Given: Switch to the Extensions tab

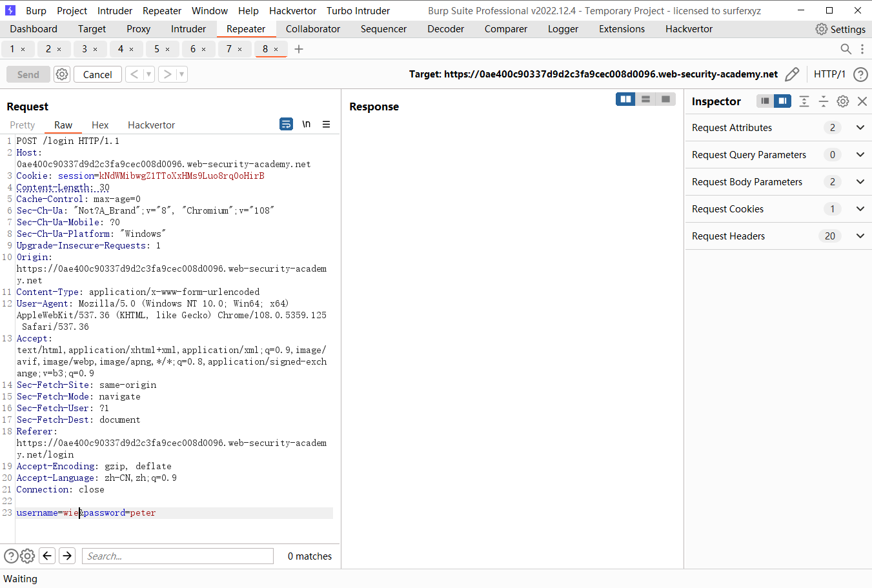Looking at the screenshot, I should point(622,29).
